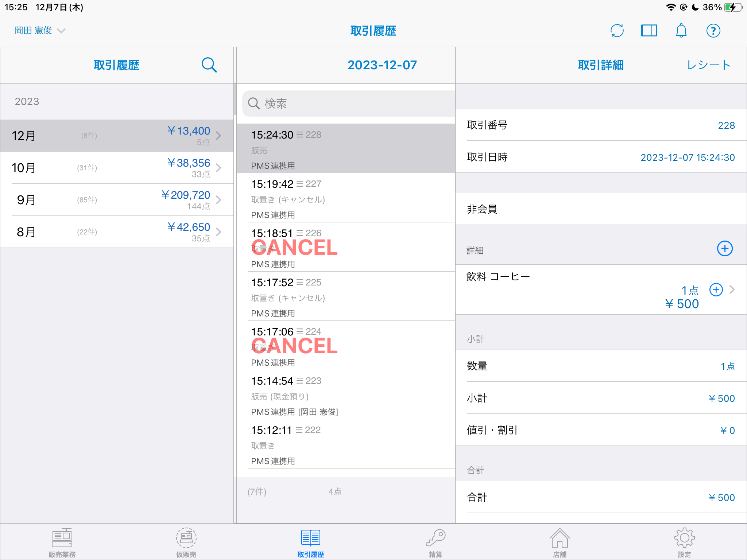
Task: Select the 10月 month total ￥38,356
Action: tap(189, 163)
